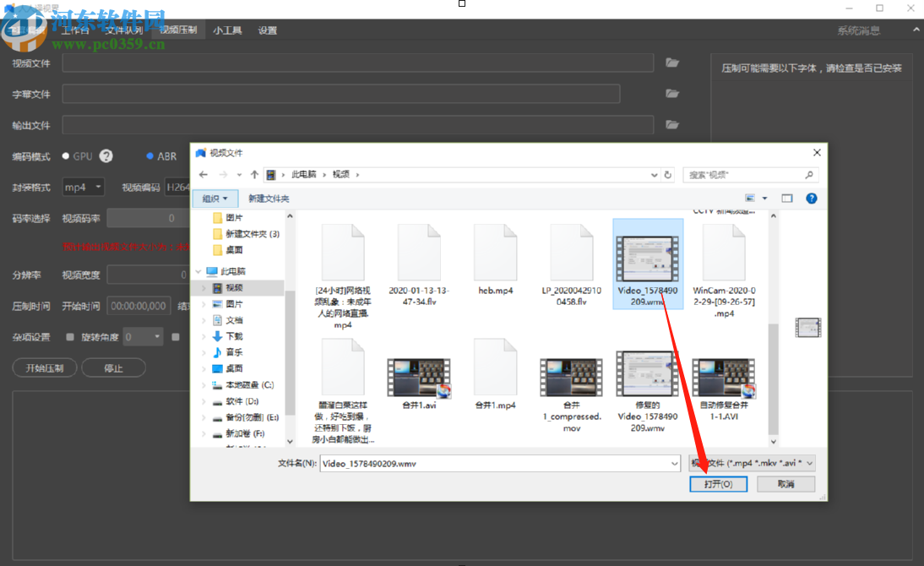Toggle the preview pane icon
924x566 pixels.
pyautogui.click(x=786, y=198)
